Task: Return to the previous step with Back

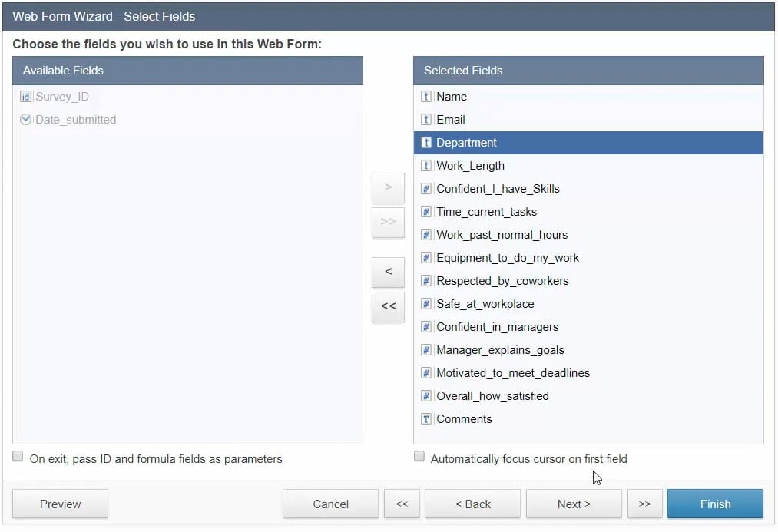Action: point(472,504)
